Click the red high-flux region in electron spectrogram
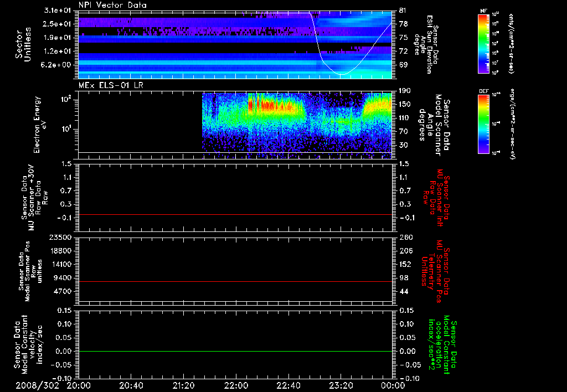This screenshot has height=392, width=567. [266, 105]
